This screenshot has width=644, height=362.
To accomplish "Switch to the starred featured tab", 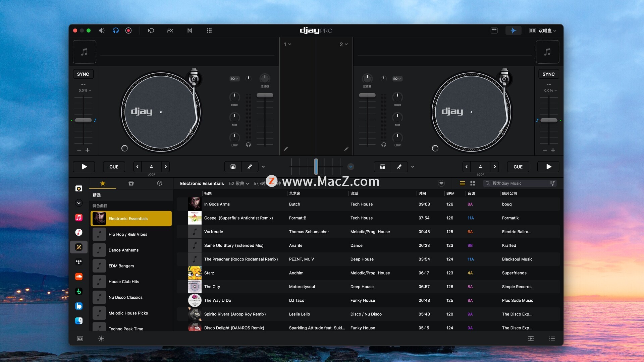I will (103, 183).
